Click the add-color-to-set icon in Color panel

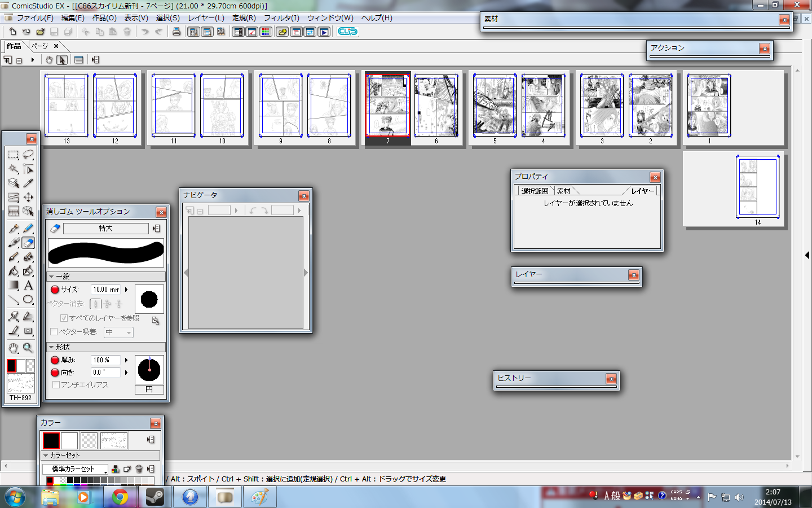point(116,469)
